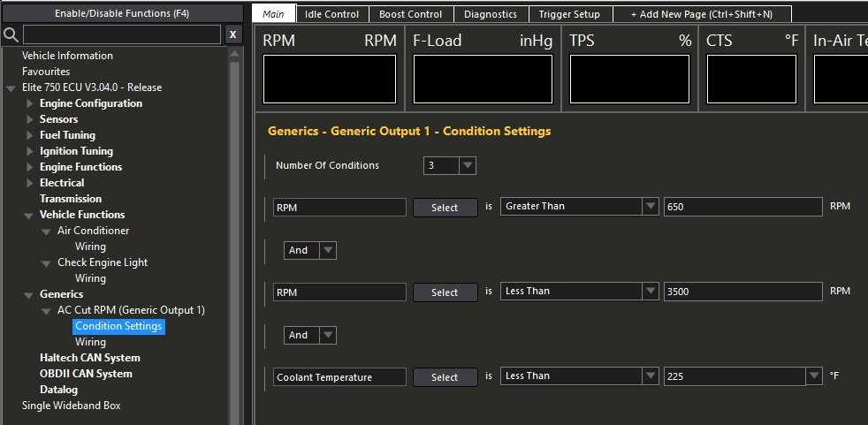Select OBDII CAN System tree item
The height and width of the screenshot is (425, 868).
[x=86, y=374]
